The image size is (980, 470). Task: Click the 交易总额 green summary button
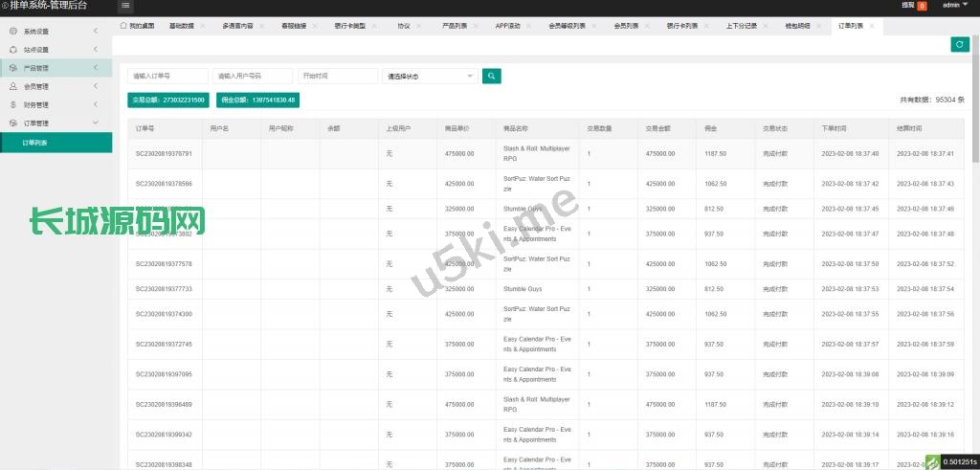[168, 100]
